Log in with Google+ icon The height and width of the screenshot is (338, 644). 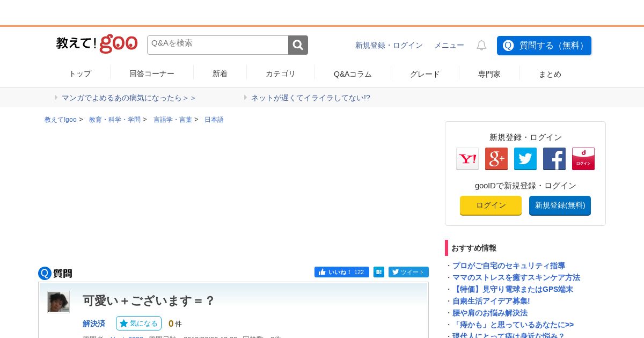[496, 159]
